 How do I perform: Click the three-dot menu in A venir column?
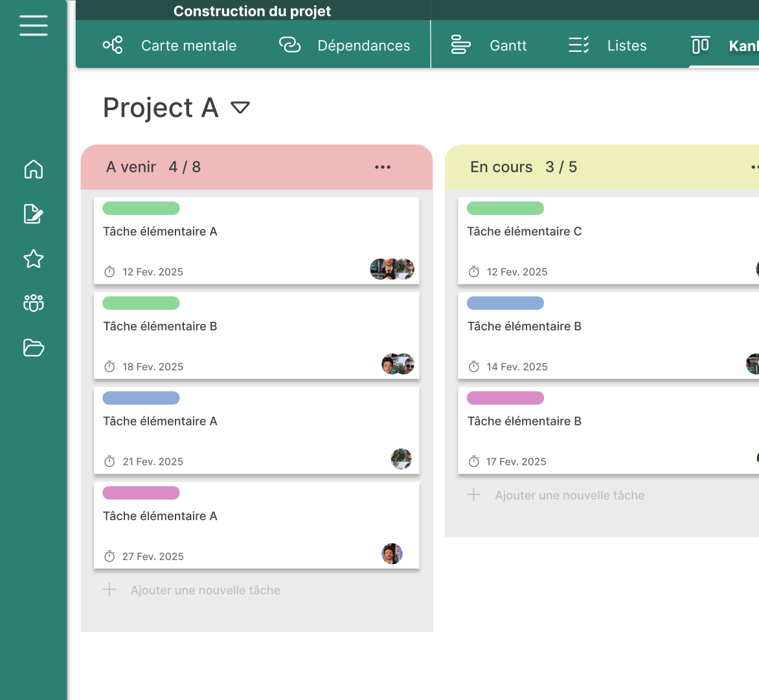tap(383, 167)
